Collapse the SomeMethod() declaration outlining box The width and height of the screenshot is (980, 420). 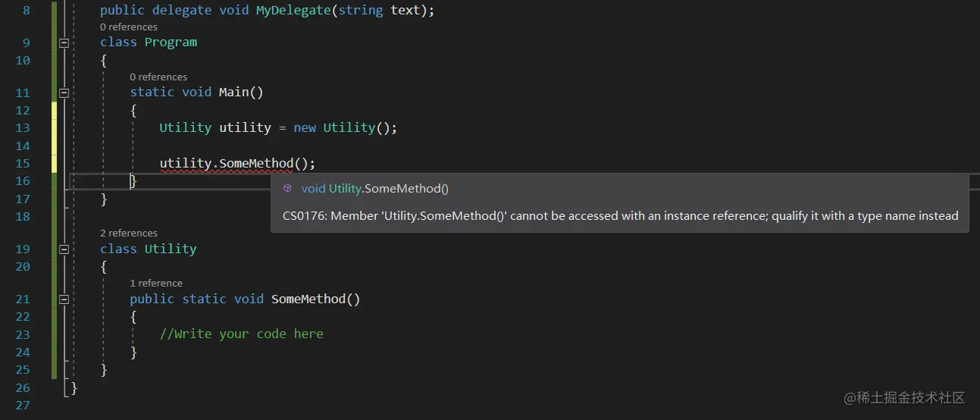tap(64, 299)
